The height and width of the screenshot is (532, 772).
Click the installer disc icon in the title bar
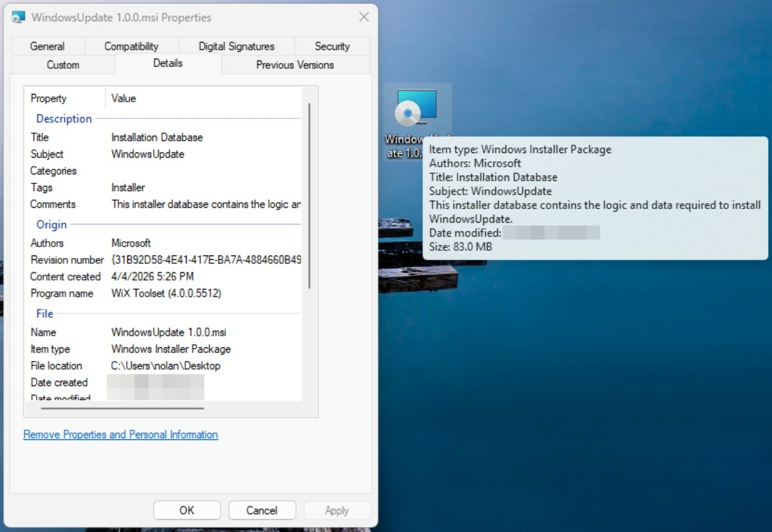[19, 17]
